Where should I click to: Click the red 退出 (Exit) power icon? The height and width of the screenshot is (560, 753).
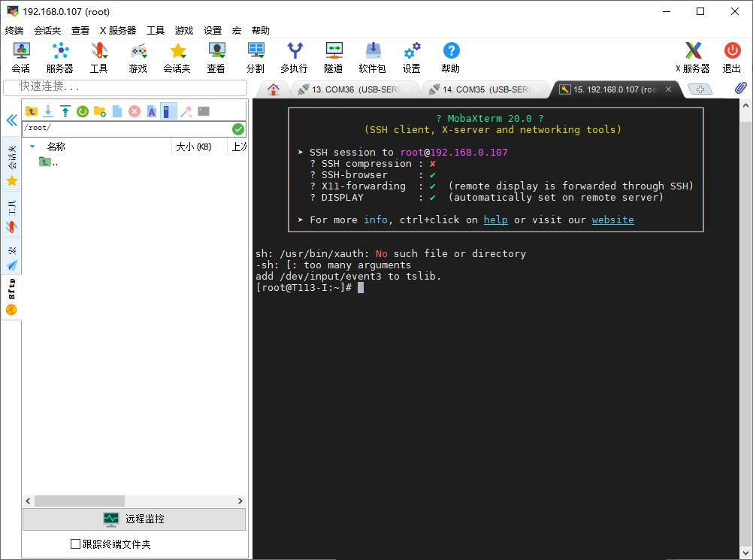point(732,57)
